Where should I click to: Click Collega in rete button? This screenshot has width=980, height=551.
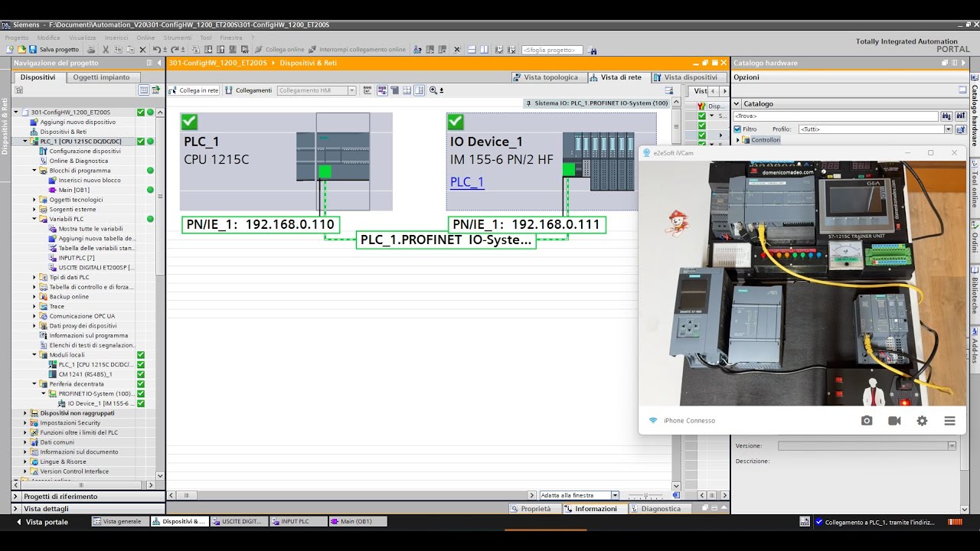click(194, 90)
